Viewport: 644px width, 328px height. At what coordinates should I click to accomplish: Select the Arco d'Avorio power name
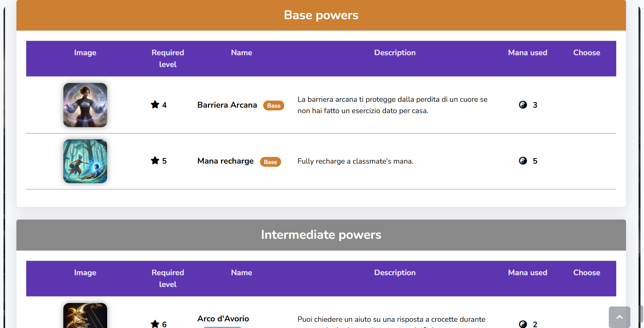[223, 319]
